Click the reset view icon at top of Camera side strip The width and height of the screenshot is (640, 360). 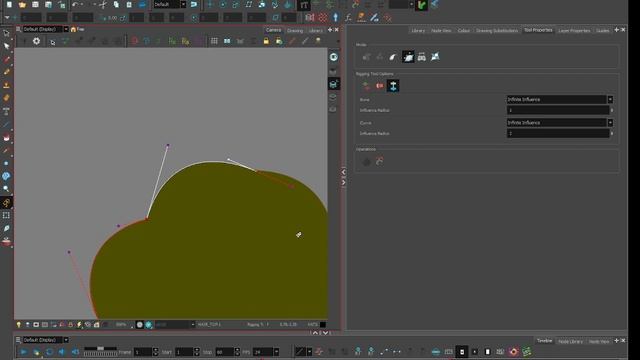pos(333,57)
